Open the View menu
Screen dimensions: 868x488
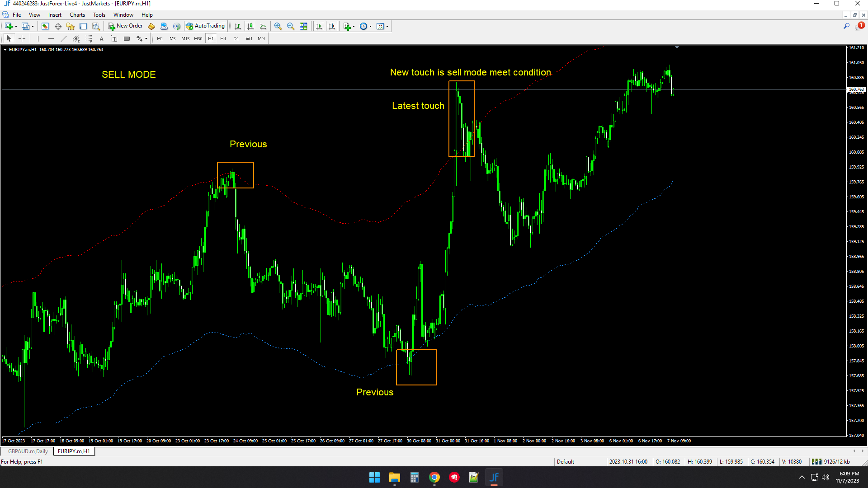click(34, 15)
